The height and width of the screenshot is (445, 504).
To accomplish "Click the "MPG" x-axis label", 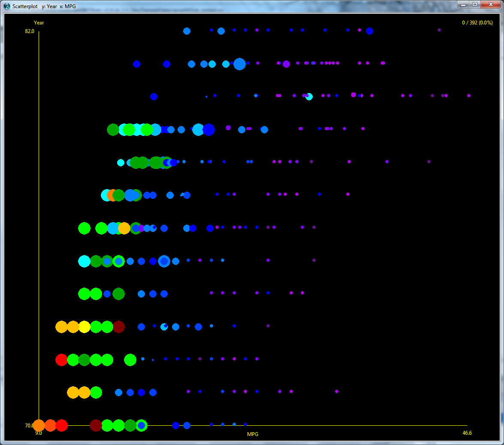I will point(253,434).
